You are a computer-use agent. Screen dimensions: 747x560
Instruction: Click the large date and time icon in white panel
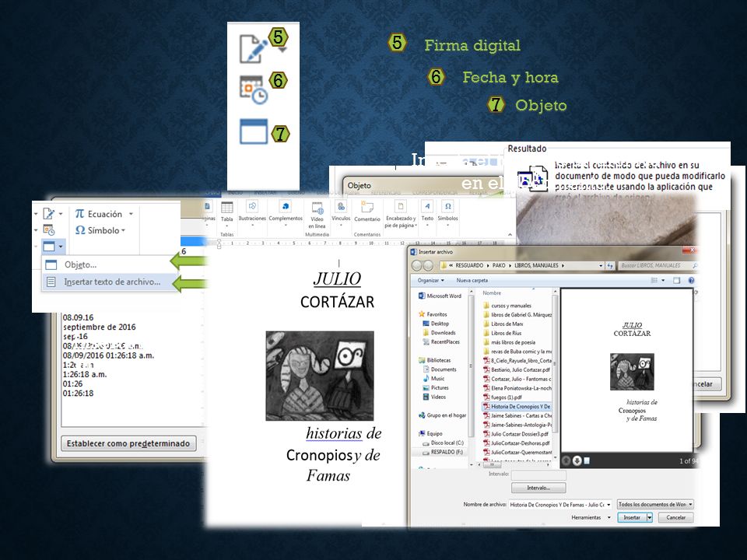tap(253, 89)
